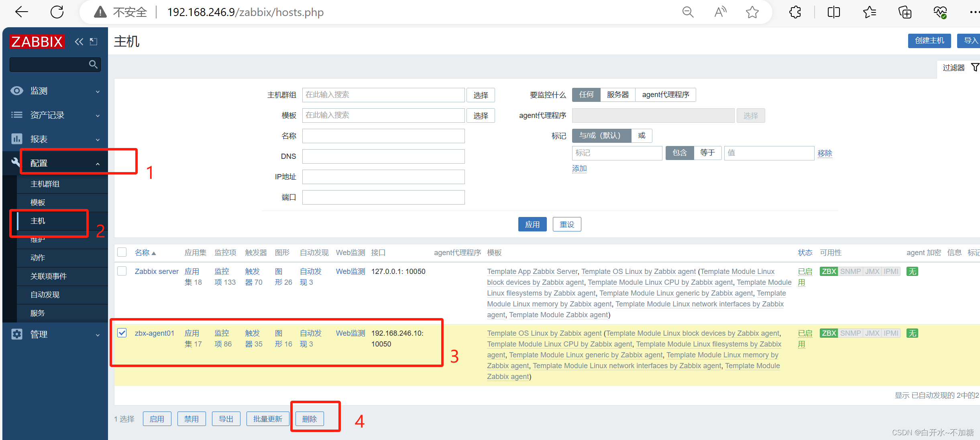The height and width of the screenshot is (440, 980).
Task: Click 添加 tag filter link
Action: (579, 168)
